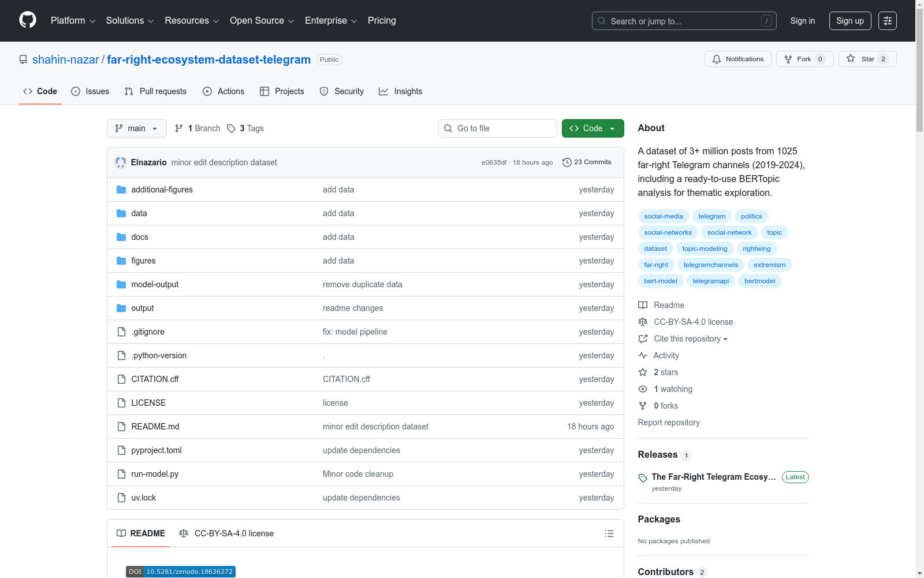
Task: Click the Notifications button
Action: (738, 59)
